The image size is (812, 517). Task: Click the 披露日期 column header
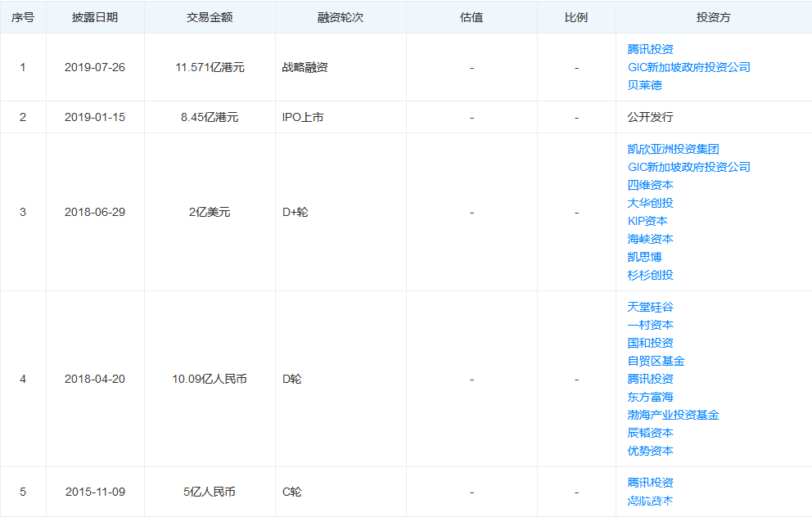click(x=95, y=17)
